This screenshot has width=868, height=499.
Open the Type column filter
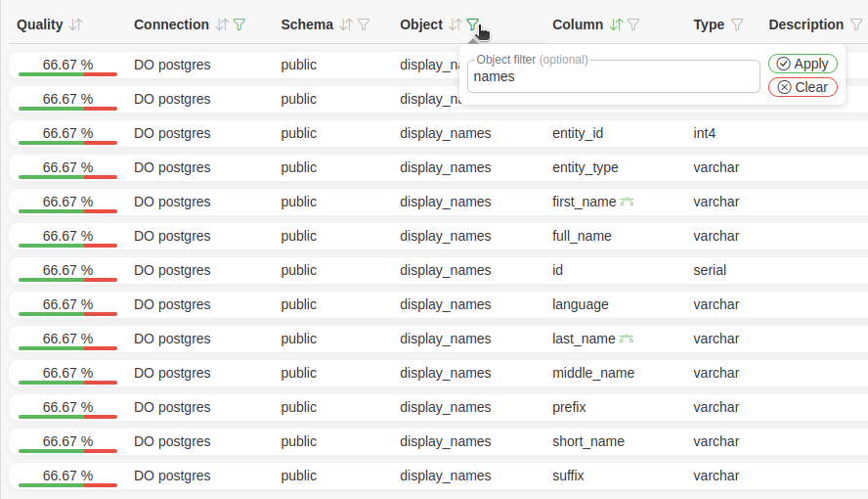point(737,24)
